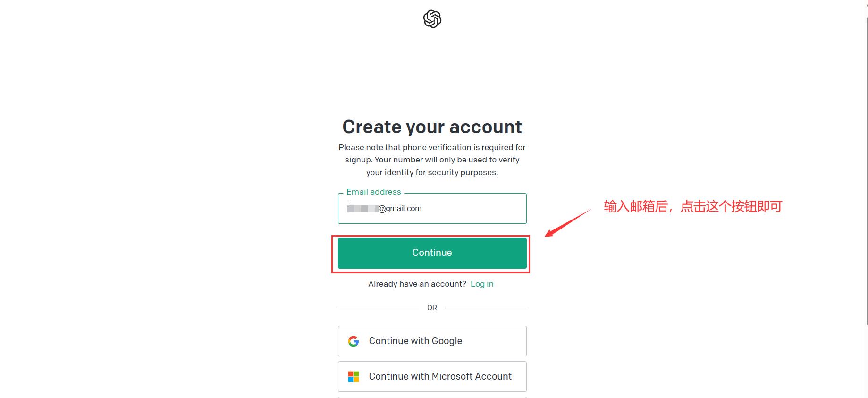Click the 'Create your account' heading
The height and width of the screenshot is (398, 868).
point(432,127)
